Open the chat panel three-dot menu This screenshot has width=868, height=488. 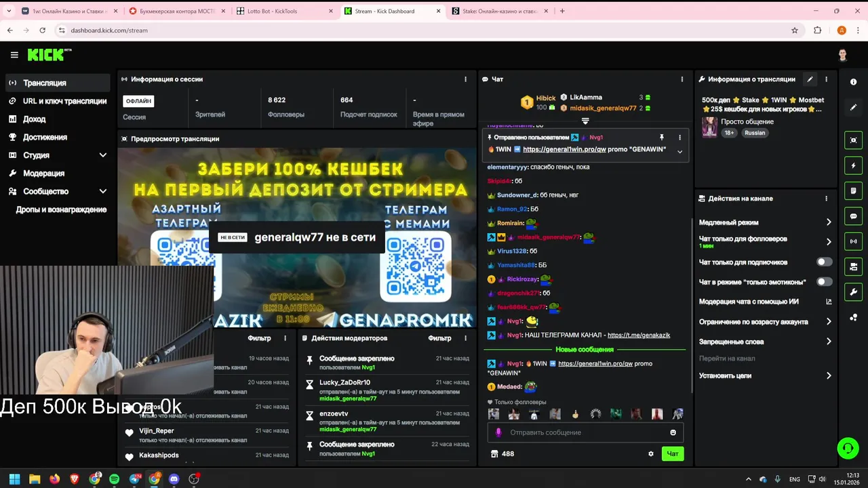click(682, 79)
